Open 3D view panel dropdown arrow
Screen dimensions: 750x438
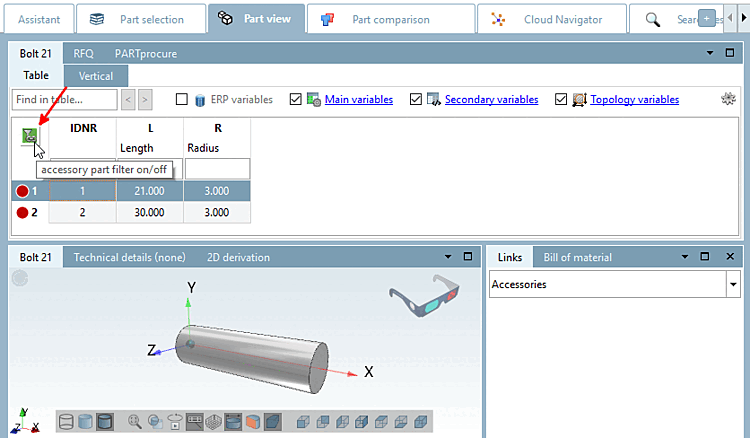coord(448,257)
